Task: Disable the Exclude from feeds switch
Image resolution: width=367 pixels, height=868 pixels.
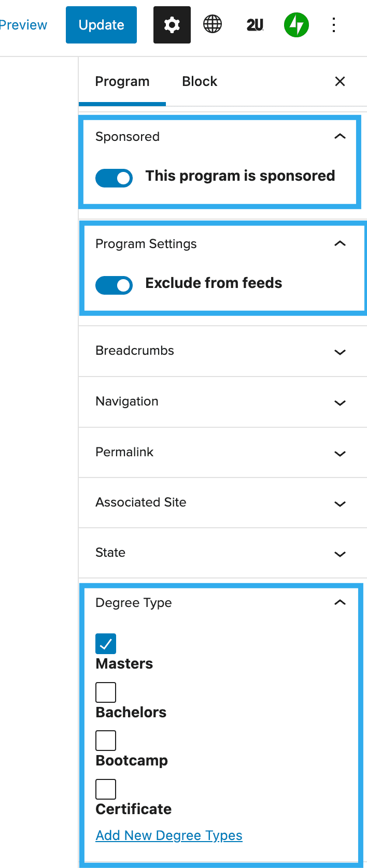Action: click(x=114, y=285)
